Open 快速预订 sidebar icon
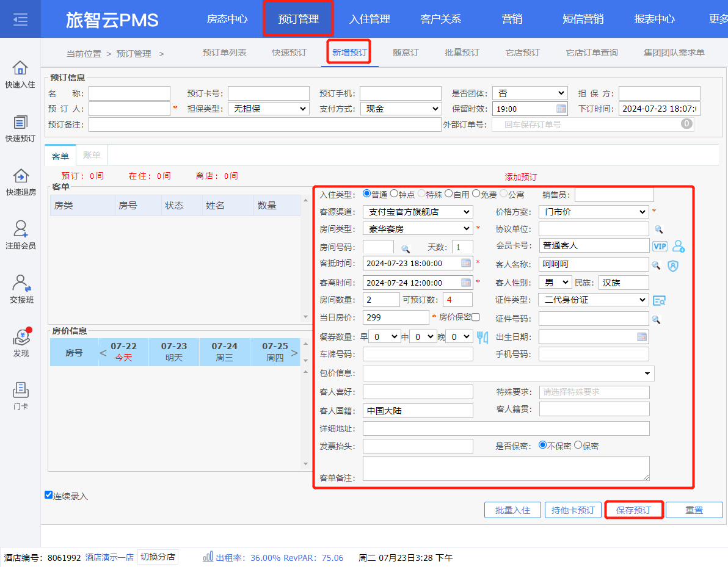This screenshot has height=567, width=728. pos(20,123)
